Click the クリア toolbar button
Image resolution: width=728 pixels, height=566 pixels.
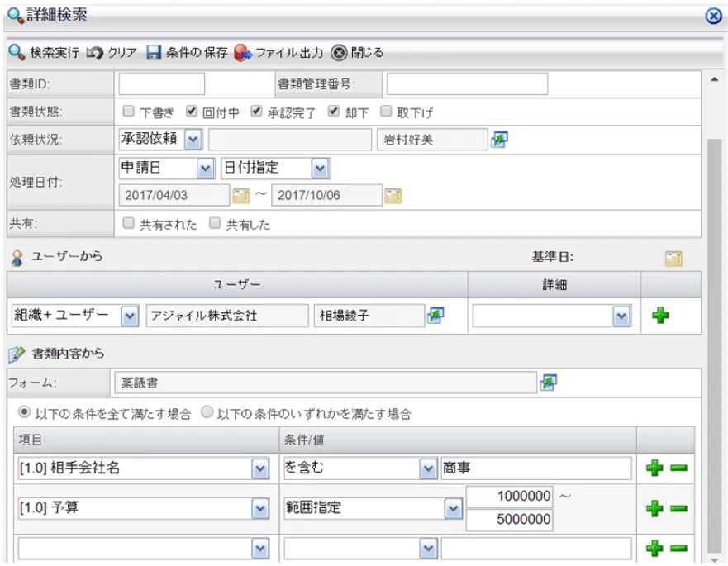click(112, 52)
